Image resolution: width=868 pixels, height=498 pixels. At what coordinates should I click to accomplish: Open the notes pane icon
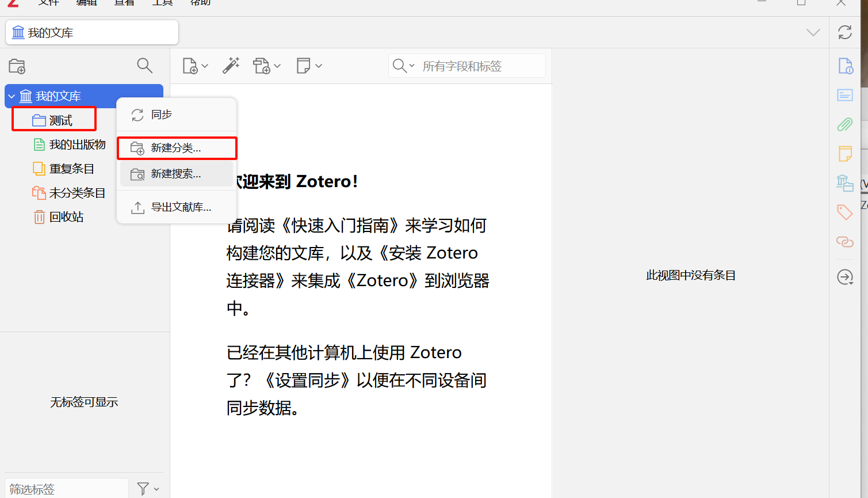(844, 154)
